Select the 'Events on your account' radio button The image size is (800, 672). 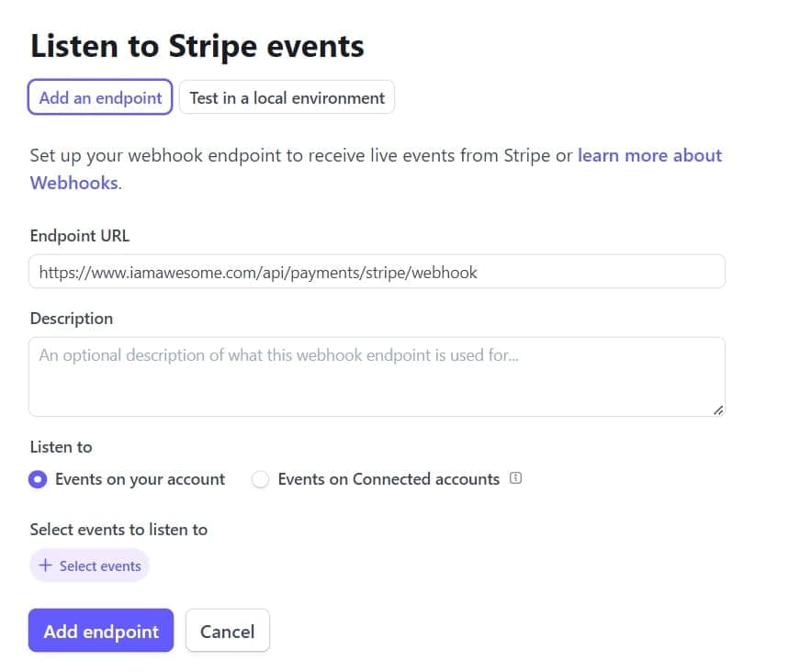coord(38,478)
